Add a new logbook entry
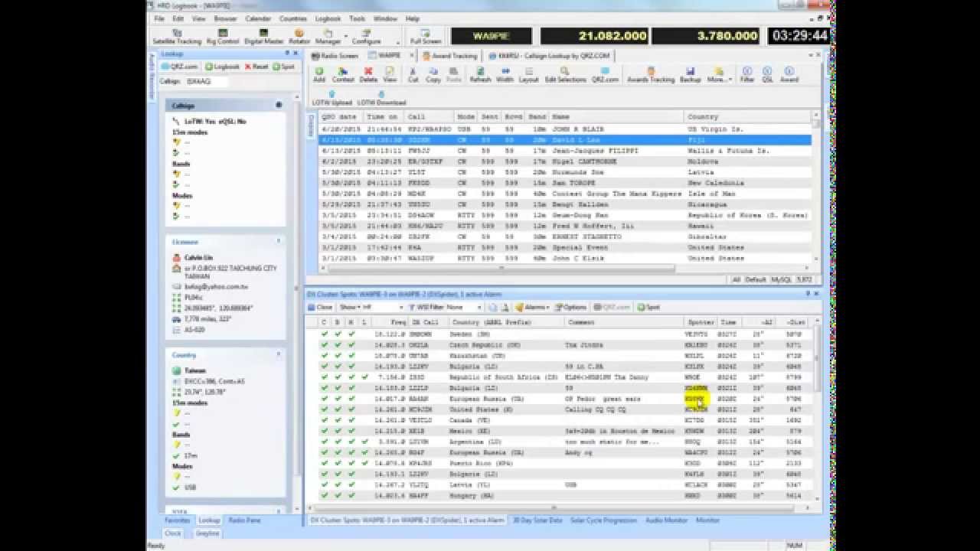The image size is (980, 551). pos(319,74)
